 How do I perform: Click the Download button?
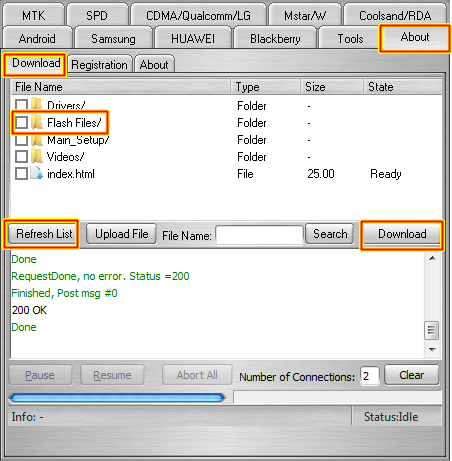tap(402, 234)
